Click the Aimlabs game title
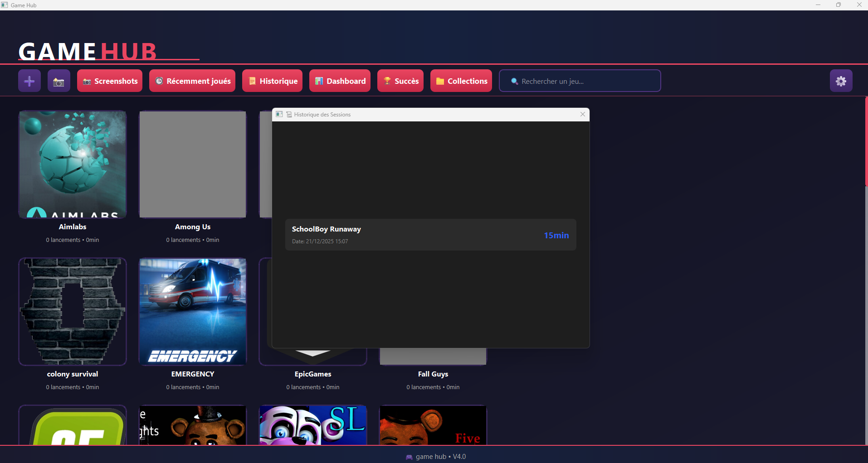Screen dimensions: 868x463 tap(73, 227)
